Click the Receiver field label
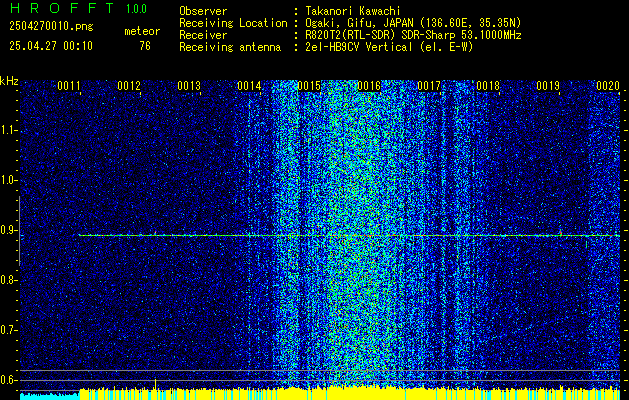 coord(203,35)
